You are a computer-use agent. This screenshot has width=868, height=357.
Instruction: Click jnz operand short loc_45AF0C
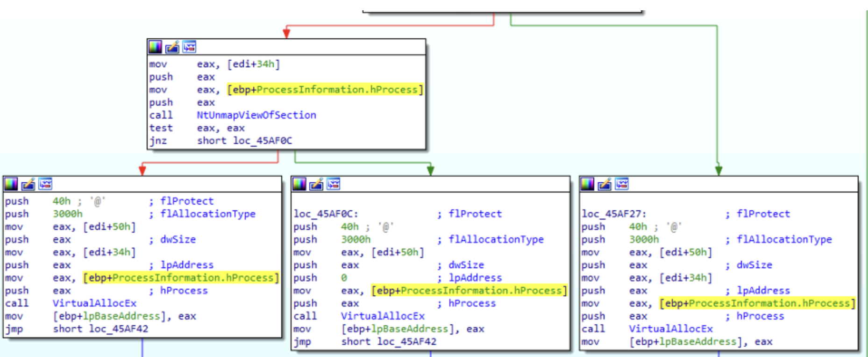coord(244,141)
